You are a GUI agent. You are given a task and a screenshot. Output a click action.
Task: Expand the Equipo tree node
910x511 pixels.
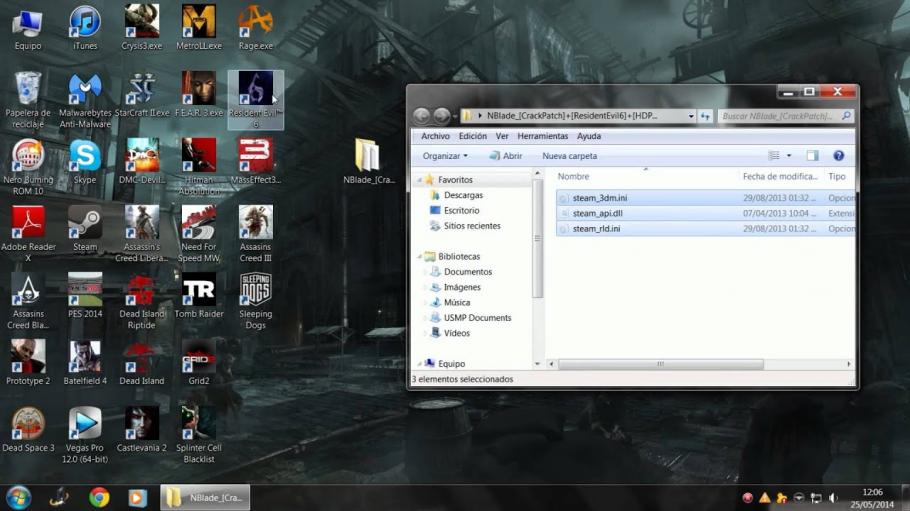pyautogui.click(x=420, y=364)
